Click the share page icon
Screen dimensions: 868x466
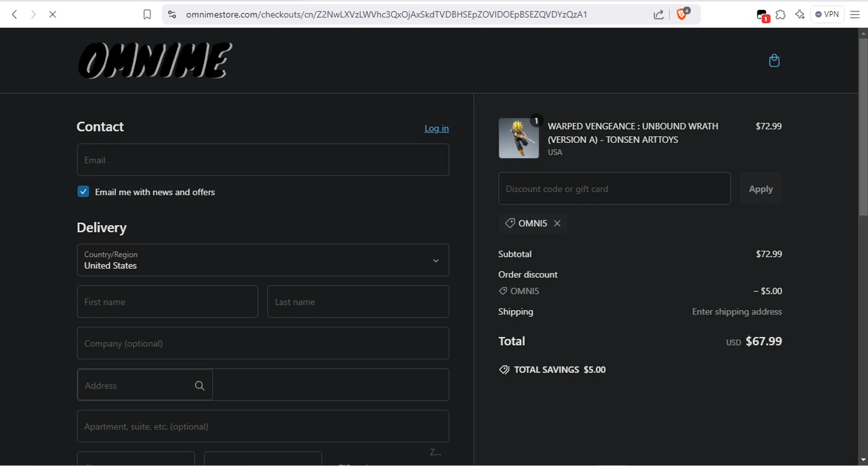tap(659, 14)
